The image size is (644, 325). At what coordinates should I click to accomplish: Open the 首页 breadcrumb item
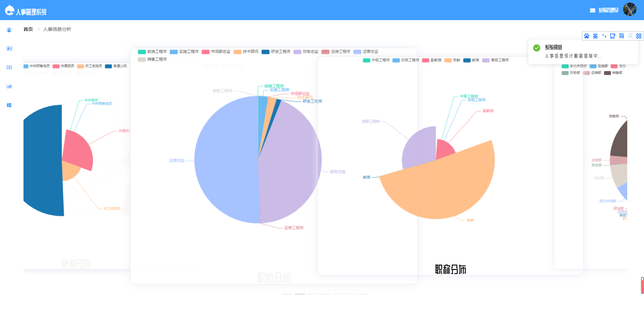tap(28, 29)
